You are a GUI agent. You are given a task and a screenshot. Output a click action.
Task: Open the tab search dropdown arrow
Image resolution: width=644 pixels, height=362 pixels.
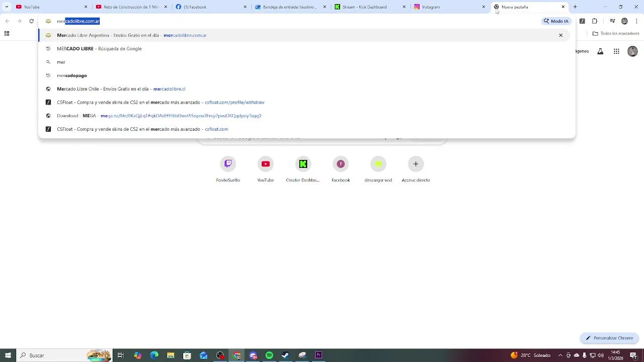coord(7,7)
